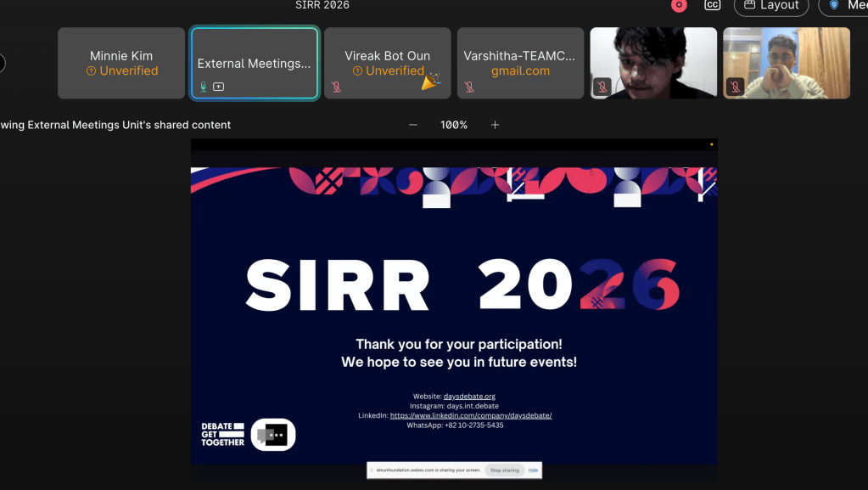The image size is (868, 490).
Task: Click the Debate Get Together chat logo
Action: (273, 435)
